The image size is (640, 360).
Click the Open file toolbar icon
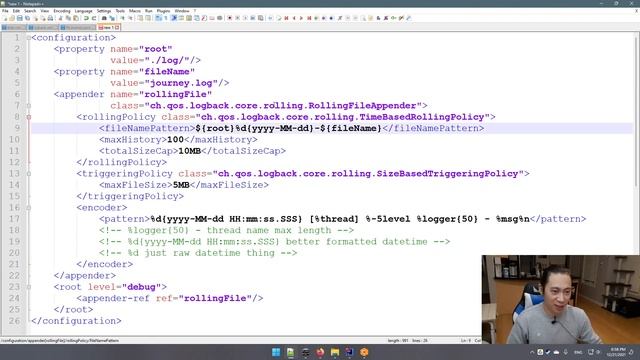pyautogui.click(x=12, y=18)
